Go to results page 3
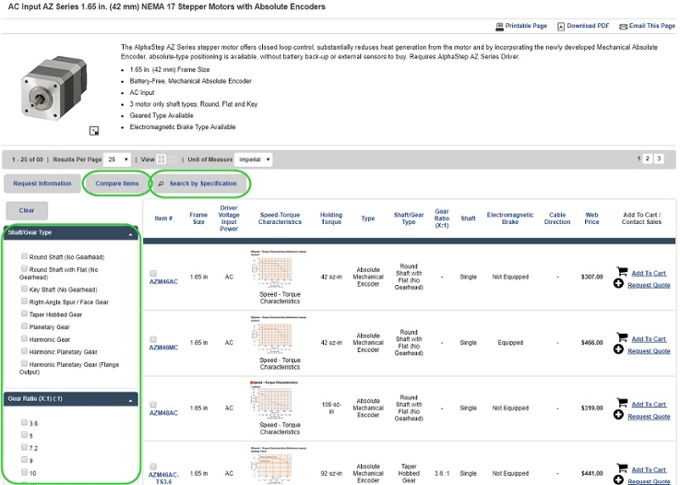The height and width of the screenshot is (485, 680). pyautogui.click(x=658, y=159)
